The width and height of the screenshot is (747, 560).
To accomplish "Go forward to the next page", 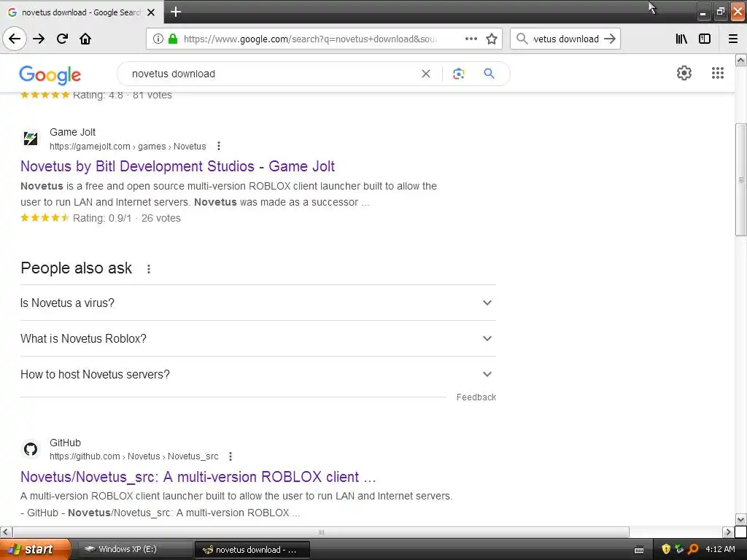I will tap(39, 39).
